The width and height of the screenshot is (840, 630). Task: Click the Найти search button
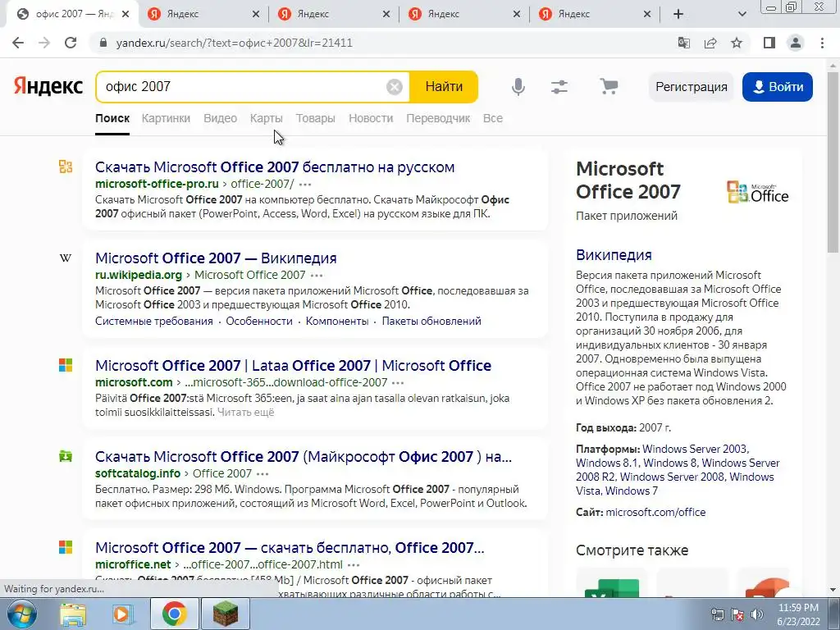tap(444, 87)
